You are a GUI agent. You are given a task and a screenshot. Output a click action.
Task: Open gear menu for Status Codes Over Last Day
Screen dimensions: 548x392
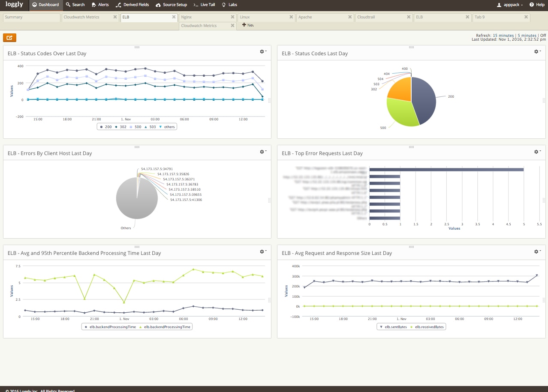(x=262, y=51)
